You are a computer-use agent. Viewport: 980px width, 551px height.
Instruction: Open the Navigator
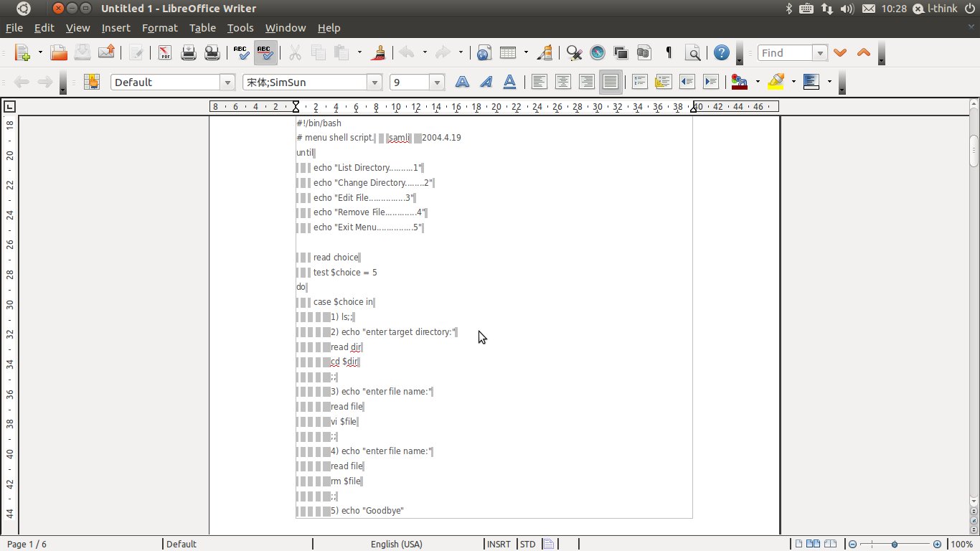598,52
